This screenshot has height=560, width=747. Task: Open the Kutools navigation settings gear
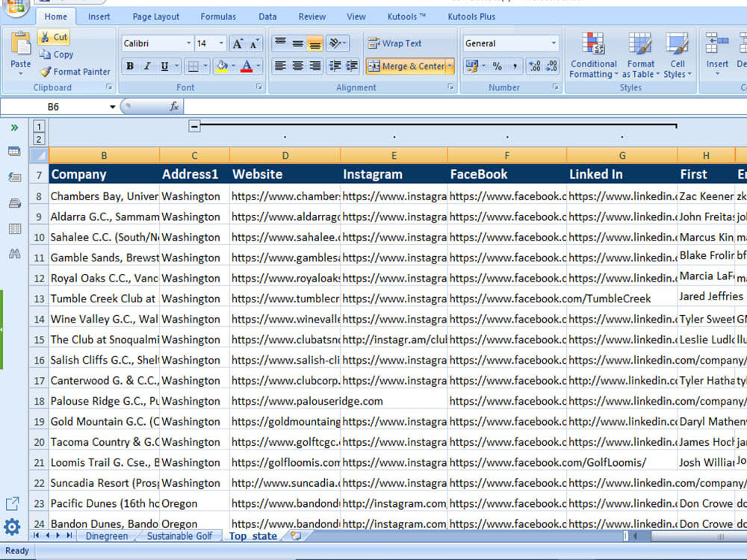(13, 527)
